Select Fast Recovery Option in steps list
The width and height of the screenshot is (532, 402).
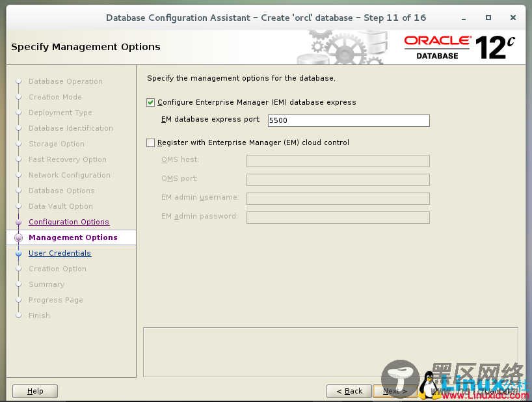point(68,159)
